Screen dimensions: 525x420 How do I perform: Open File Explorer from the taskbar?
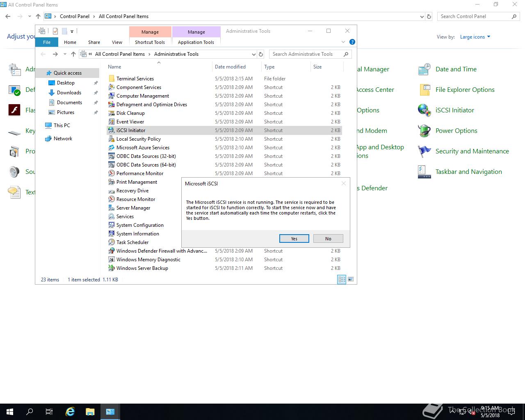pyautogui.click(x=90, y=412)
